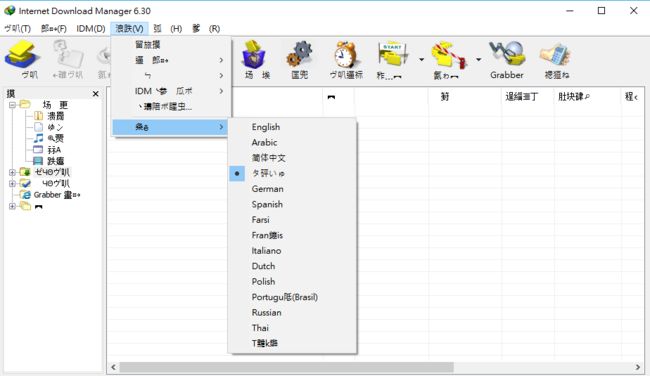650x376 pixels.
Task: Choose Spanish from language list
Action: coord(267,204)
